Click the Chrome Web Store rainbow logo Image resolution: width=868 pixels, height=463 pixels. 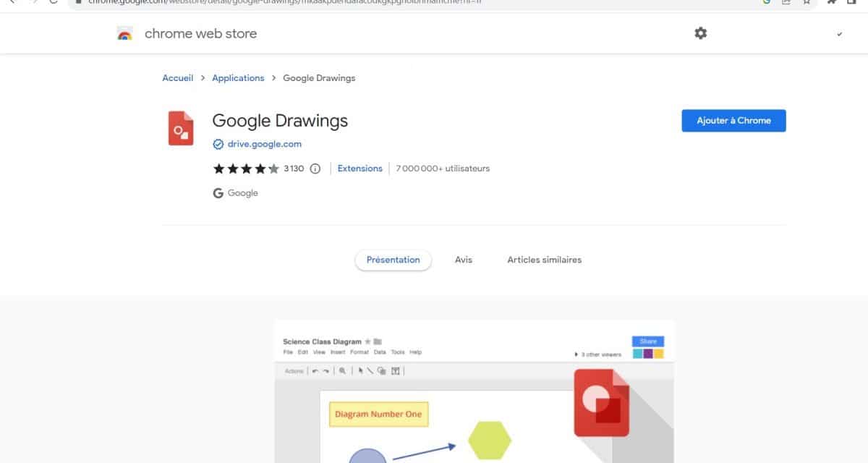pyautogui.click(x=125, y=33)
